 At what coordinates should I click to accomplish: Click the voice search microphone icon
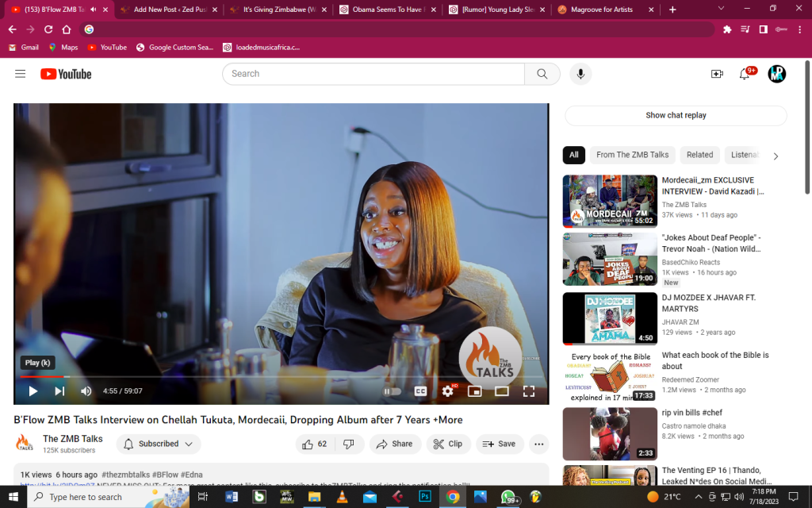click(x=580, y=74)
